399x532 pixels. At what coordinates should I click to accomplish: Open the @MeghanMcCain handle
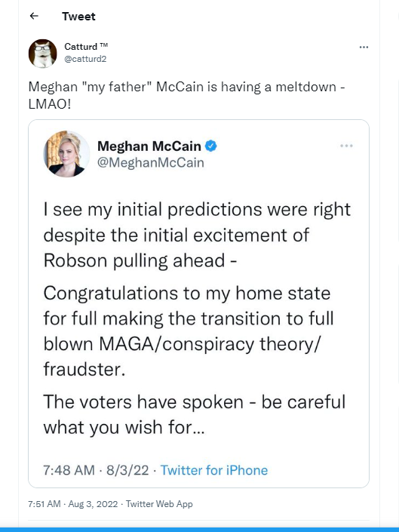click(151, 163)
